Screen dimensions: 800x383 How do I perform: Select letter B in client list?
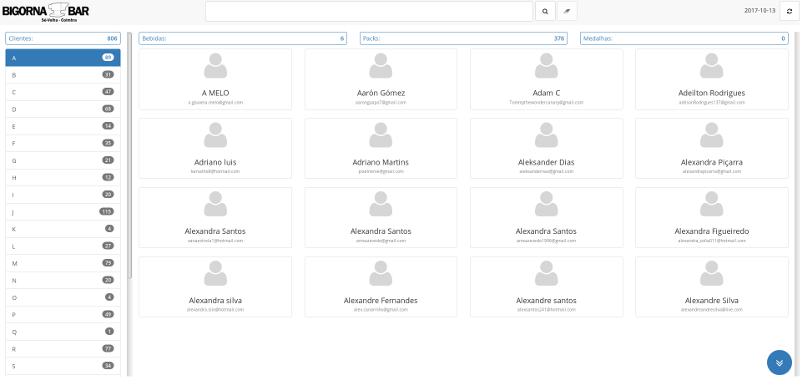63,75
